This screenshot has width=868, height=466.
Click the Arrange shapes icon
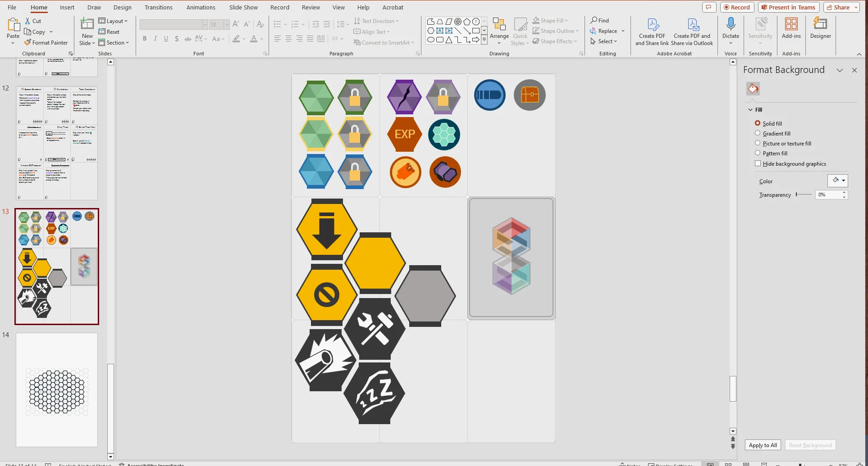(499, 25)
